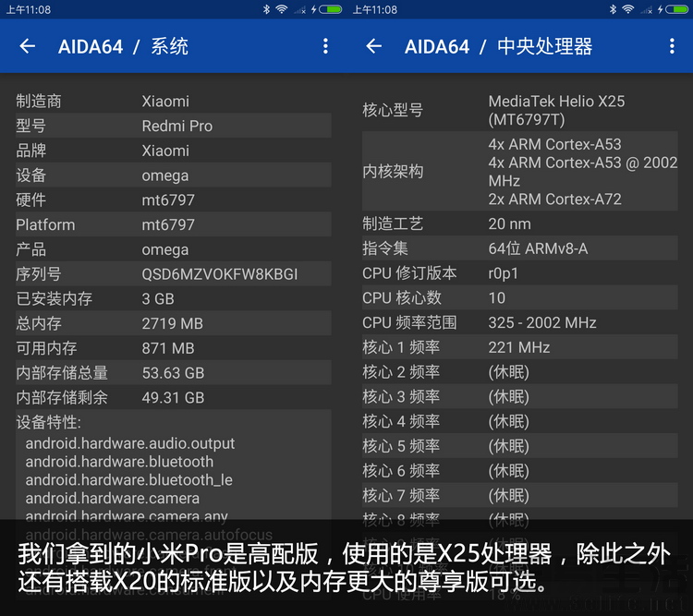Screen dimensions: 693x616
Task: Tap the AIDA64 / 系统 title
Action: 123,46
